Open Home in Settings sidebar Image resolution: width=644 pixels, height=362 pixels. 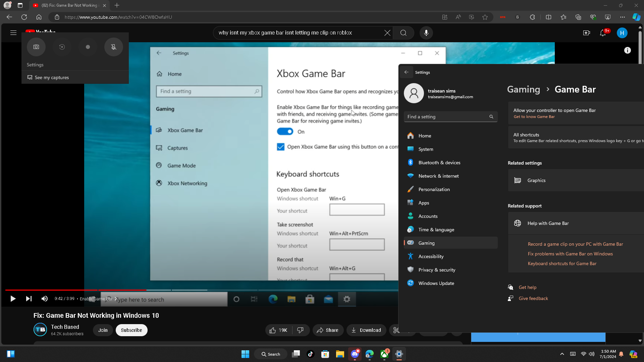[x=450, y=136]
